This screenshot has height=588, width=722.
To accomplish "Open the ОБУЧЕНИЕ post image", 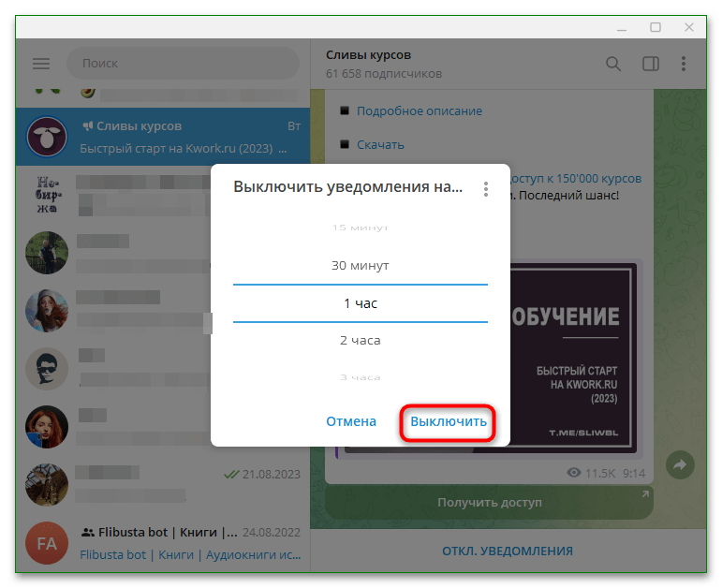I will click(x=573, y=358).
